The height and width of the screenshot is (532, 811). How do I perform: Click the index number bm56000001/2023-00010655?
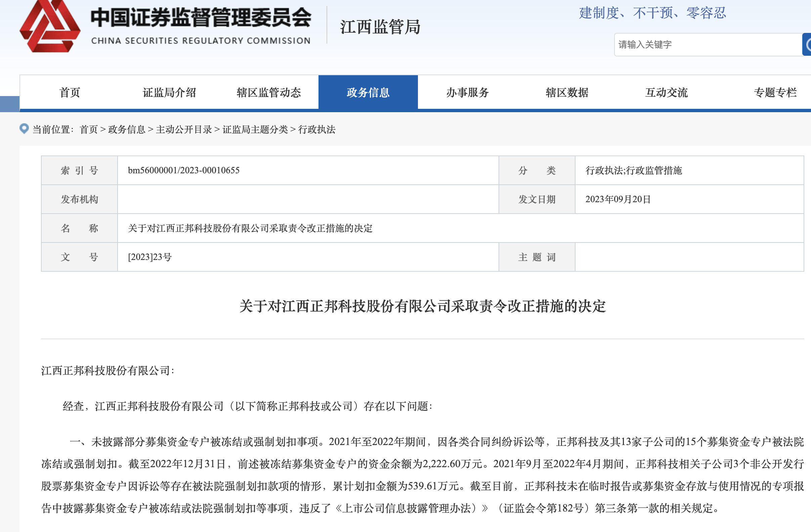(184, 170)
